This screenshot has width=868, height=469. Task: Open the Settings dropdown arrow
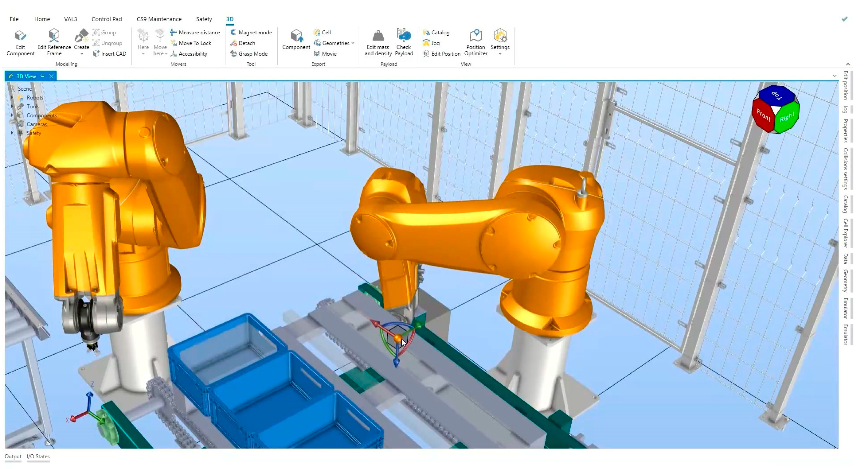[500, 54]
